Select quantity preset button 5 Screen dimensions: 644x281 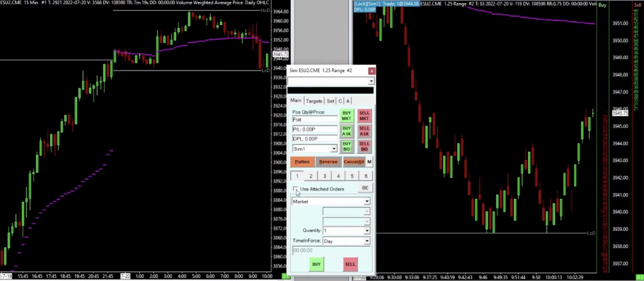[352, 176]
